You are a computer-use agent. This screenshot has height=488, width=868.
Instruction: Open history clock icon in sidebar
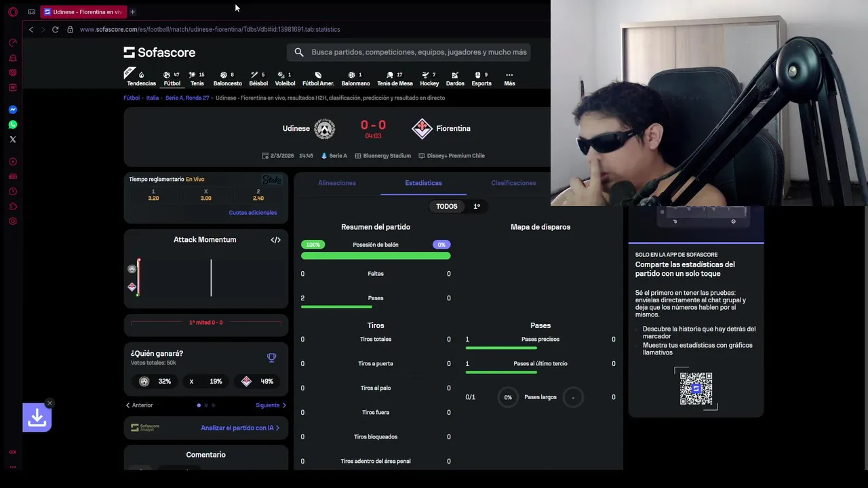(12, 192)
